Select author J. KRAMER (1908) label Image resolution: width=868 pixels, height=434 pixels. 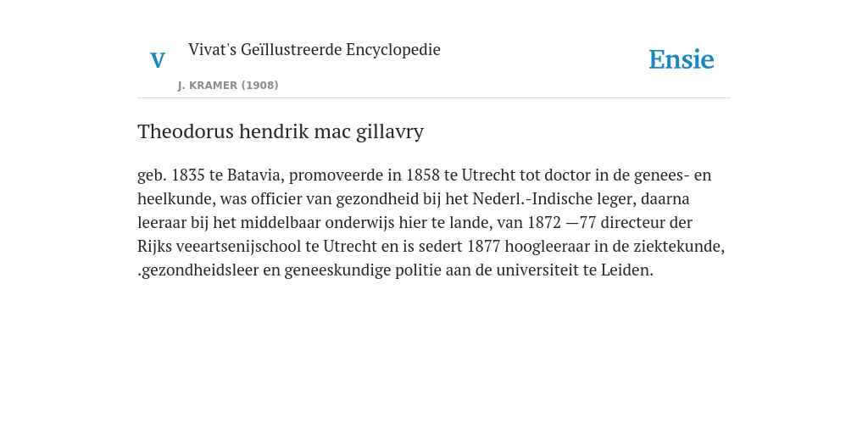(x=228, y=86)
